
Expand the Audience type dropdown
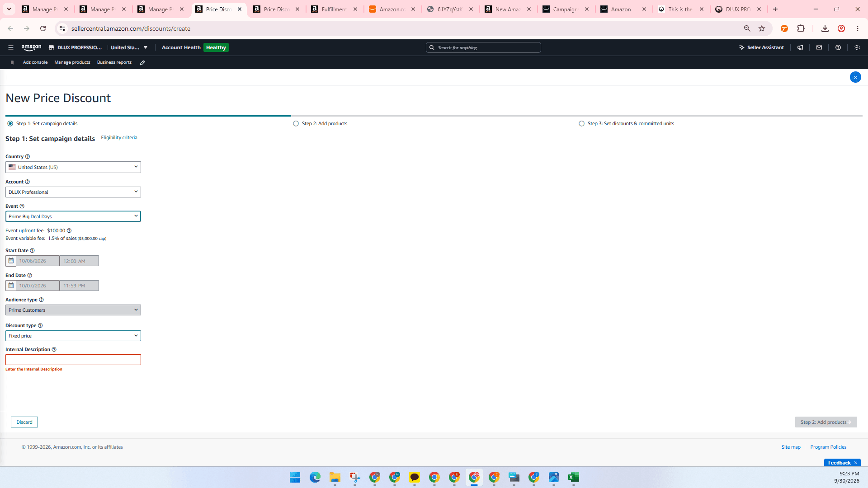[73, 310]
